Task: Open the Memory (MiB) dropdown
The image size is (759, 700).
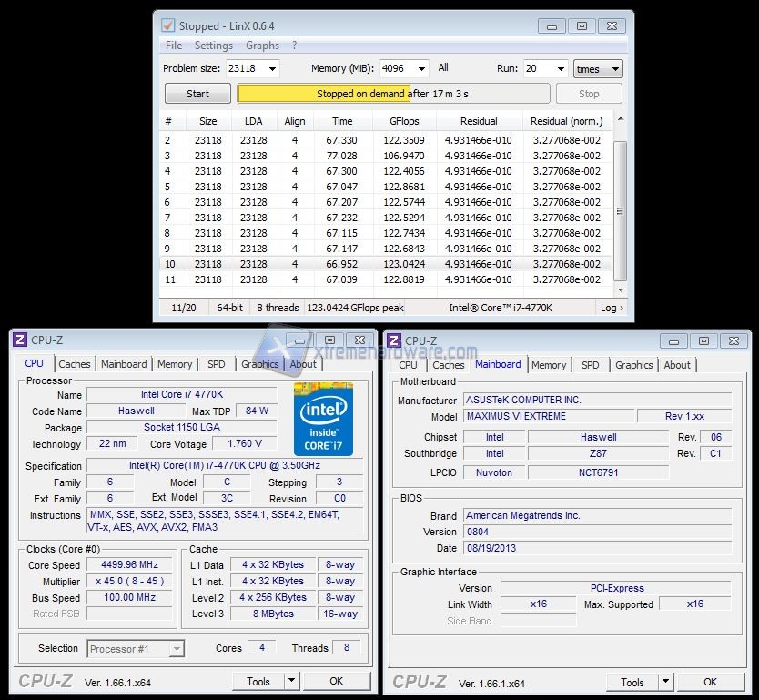Action: pyautogui.click(x=421, y=69)
